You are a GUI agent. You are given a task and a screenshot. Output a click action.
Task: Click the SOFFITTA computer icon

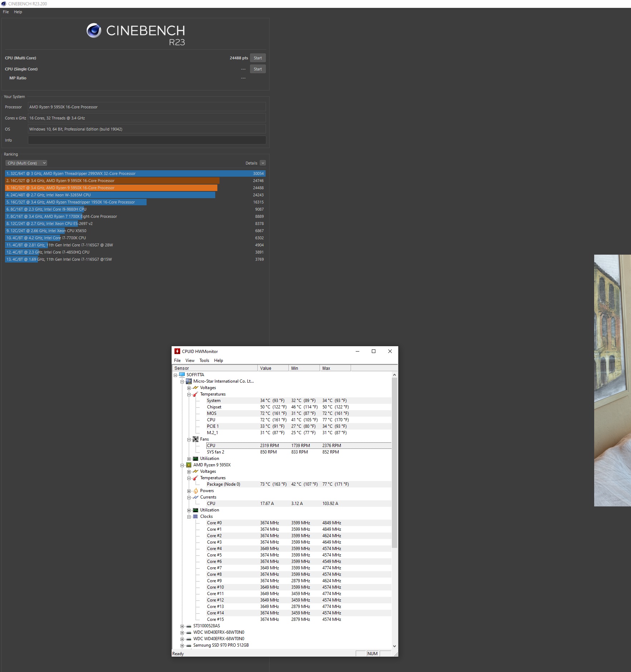click(x=182, y=375)
